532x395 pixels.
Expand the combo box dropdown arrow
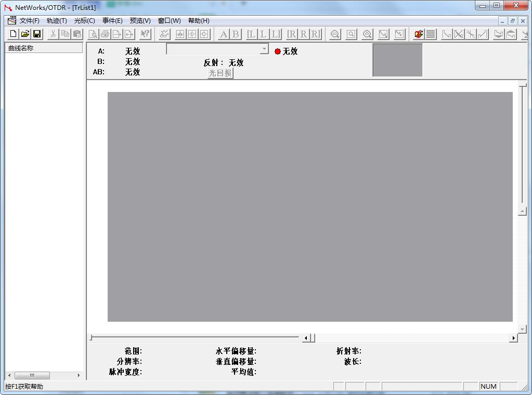[x=264, y=49]
